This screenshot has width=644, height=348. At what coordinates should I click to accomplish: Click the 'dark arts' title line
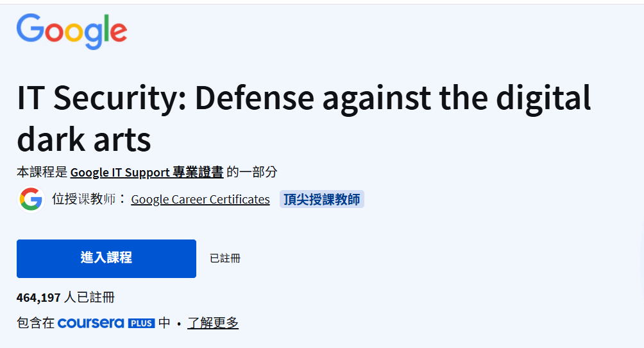point(84,140)
